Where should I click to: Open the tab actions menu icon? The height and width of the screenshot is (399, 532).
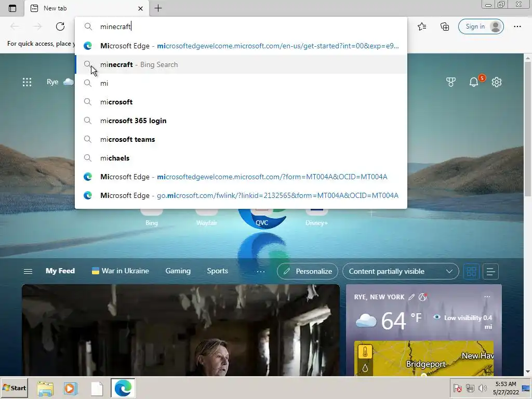pos(12,8)
